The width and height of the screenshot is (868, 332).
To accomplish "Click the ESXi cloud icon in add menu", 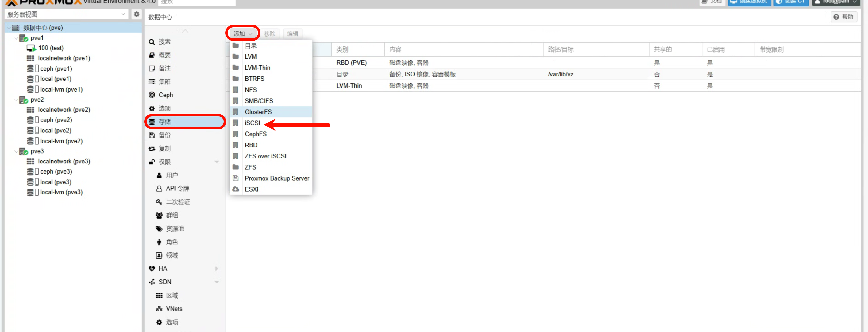I will pos(236,189).
